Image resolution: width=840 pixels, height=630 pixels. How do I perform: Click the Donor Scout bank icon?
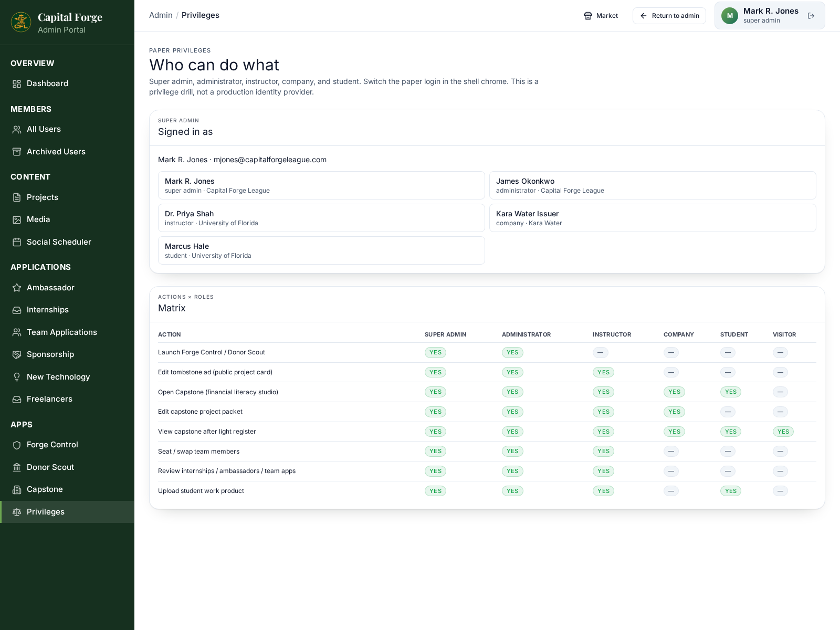[x=17, y=467]
